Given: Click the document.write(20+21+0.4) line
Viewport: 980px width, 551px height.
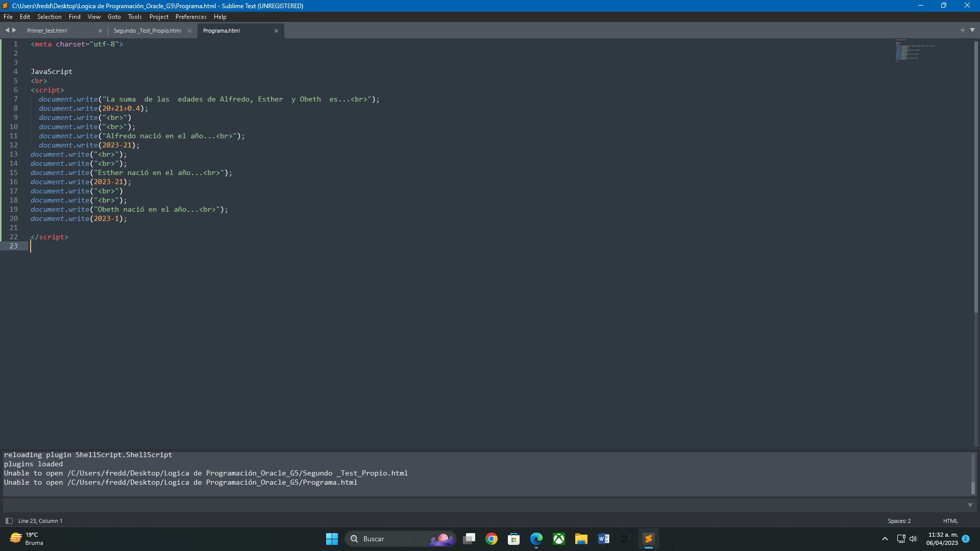Looking at the screenshot, I should pos(93,109).
